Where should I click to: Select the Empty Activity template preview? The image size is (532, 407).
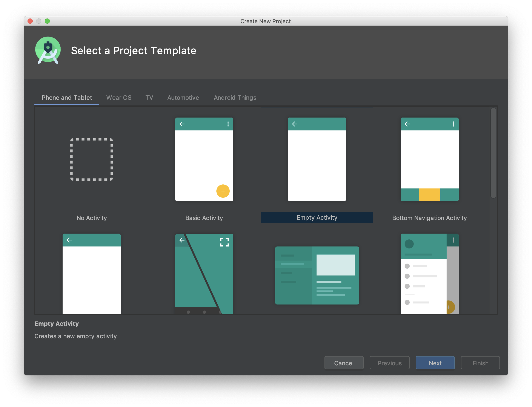pyautogui.click(x=317, y=159)
